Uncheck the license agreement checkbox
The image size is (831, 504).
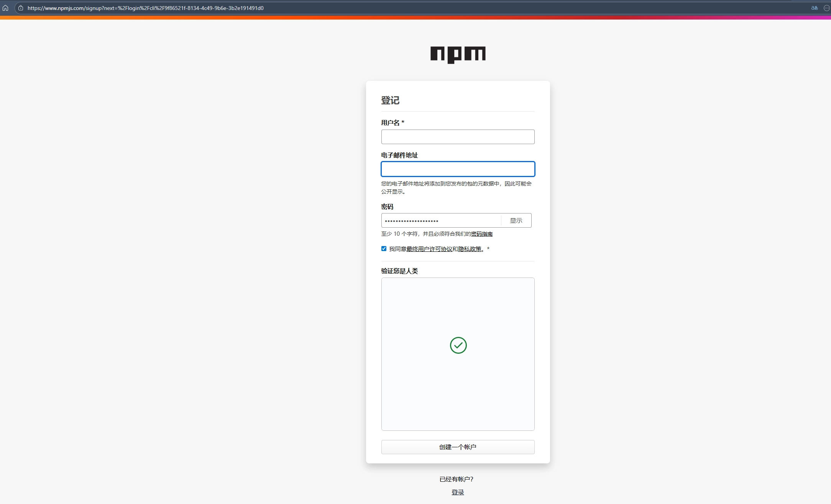click(x=384, y=249)
